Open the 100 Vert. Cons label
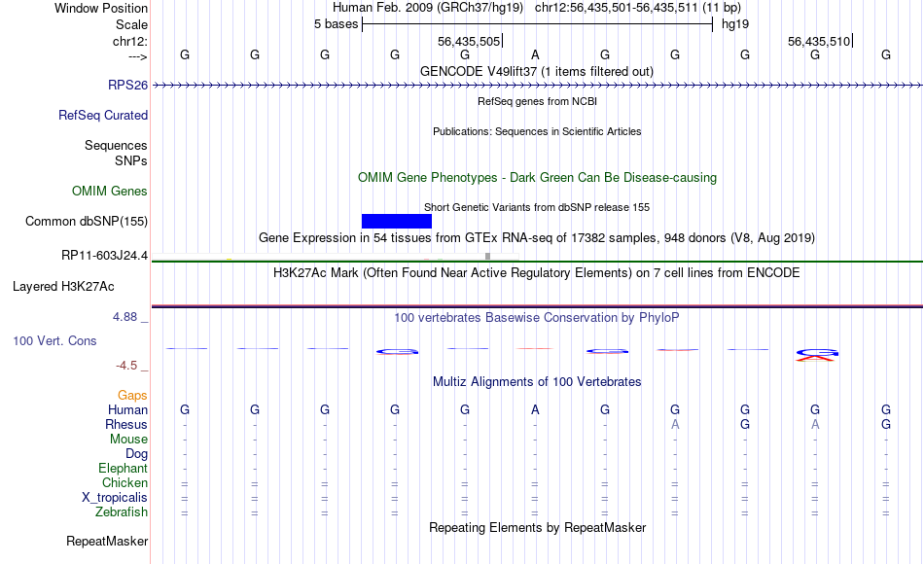924x564 pixels. (x=54, y=340)
